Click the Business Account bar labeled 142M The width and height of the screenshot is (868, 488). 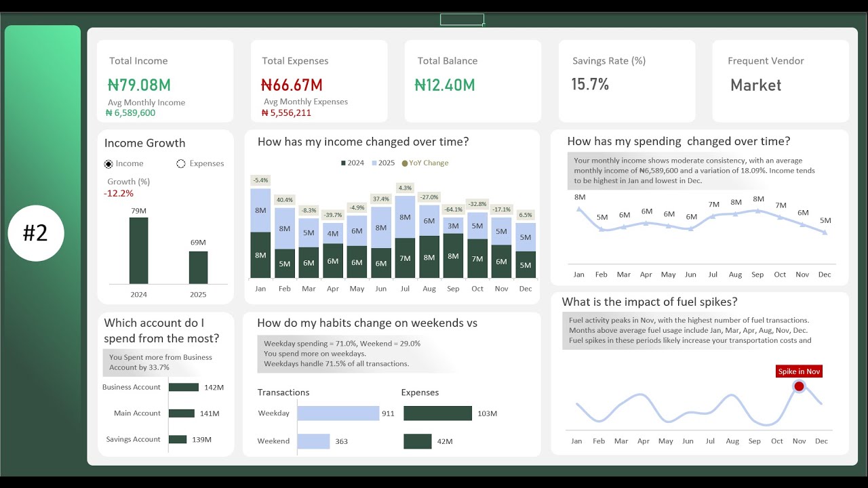coord(184,387)
